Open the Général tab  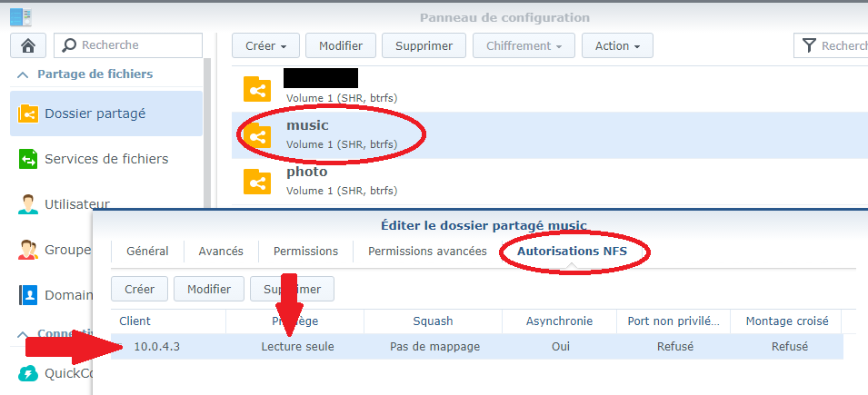pyautogui.click(x=147, y=252)
